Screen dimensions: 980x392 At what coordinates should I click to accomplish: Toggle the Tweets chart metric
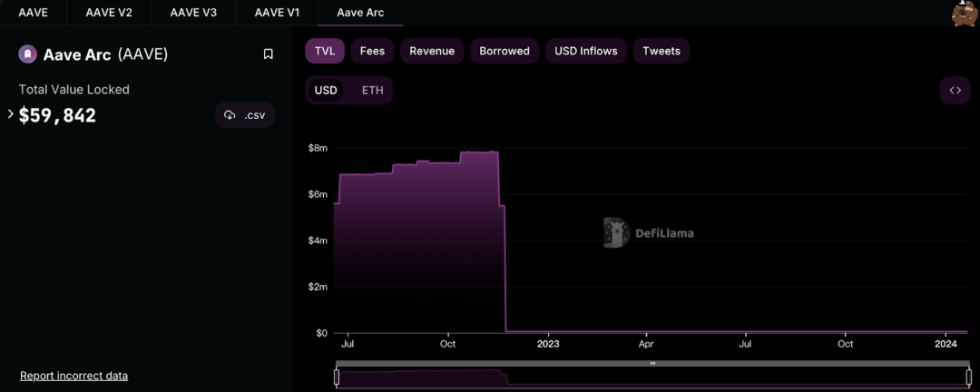pyautogui.click(x=661, y=51)
